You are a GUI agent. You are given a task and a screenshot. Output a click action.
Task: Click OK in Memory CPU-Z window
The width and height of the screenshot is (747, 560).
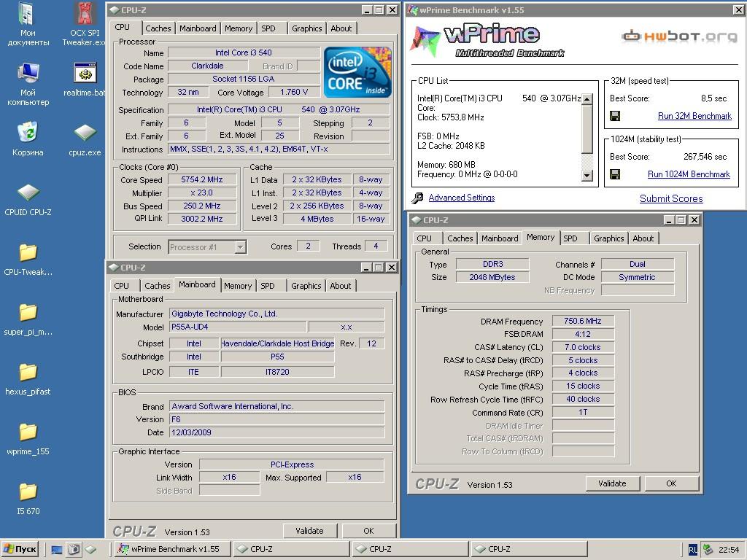[x=671, y=483]
